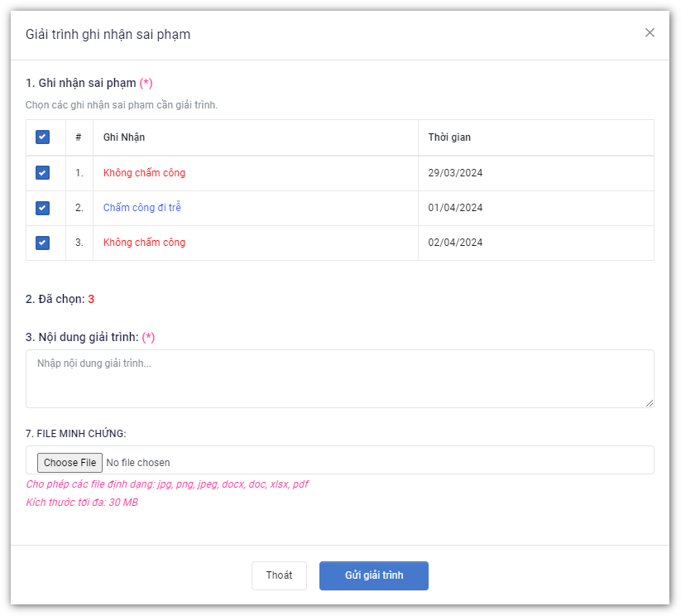
Task: Click the 'Thời gian' column header
Action: pyautogui.click(x=449, y=137)
